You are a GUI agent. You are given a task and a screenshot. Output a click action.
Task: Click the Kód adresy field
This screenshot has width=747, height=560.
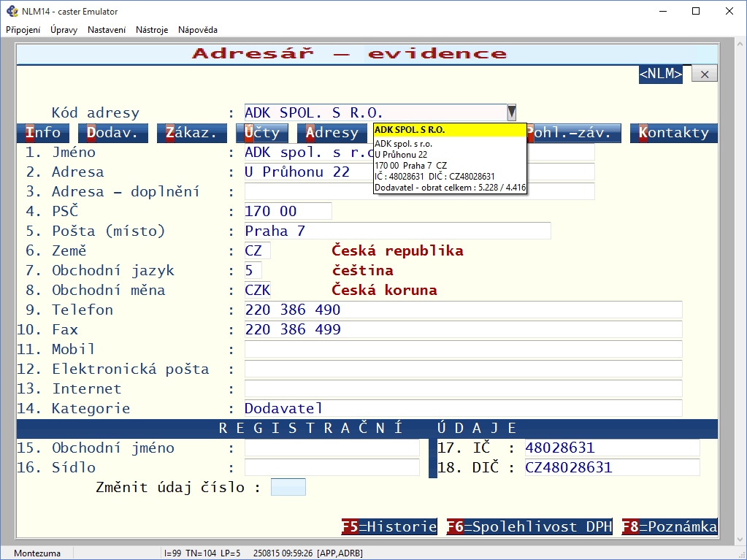375,113
